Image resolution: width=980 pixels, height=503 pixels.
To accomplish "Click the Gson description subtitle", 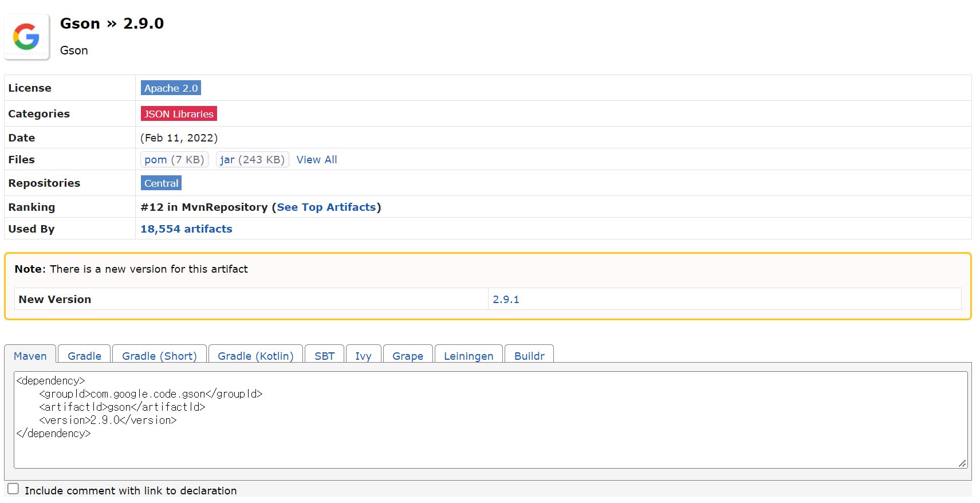I will click(x=74, y=50).
